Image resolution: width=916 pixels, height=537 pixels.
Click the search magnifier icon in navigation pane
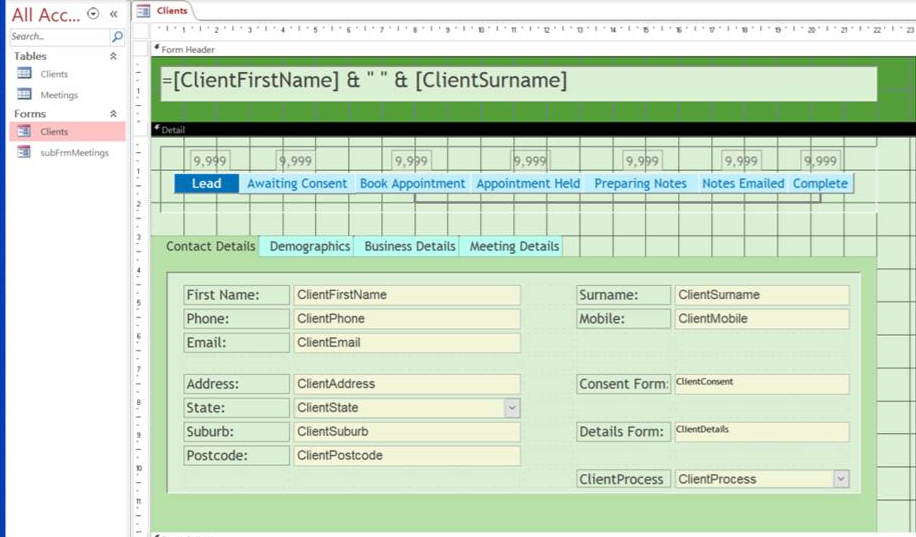117,37
